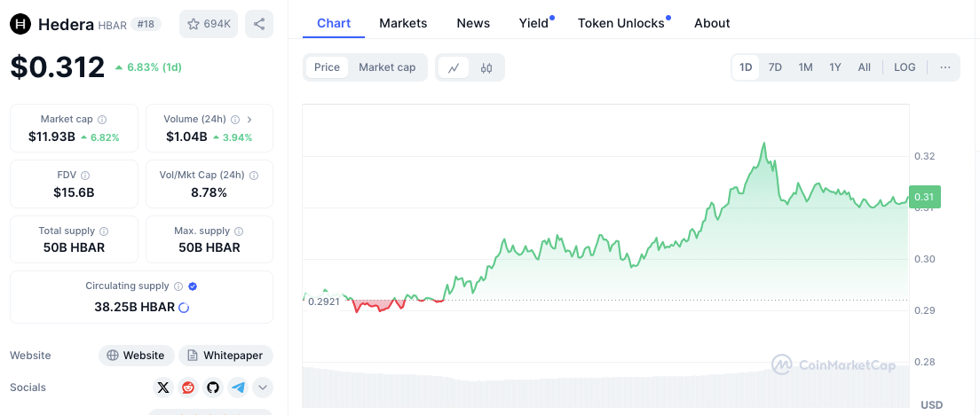Screen dimensions: 980x415
Task: Click the info icon beside FDV
Action: [85, 176]
